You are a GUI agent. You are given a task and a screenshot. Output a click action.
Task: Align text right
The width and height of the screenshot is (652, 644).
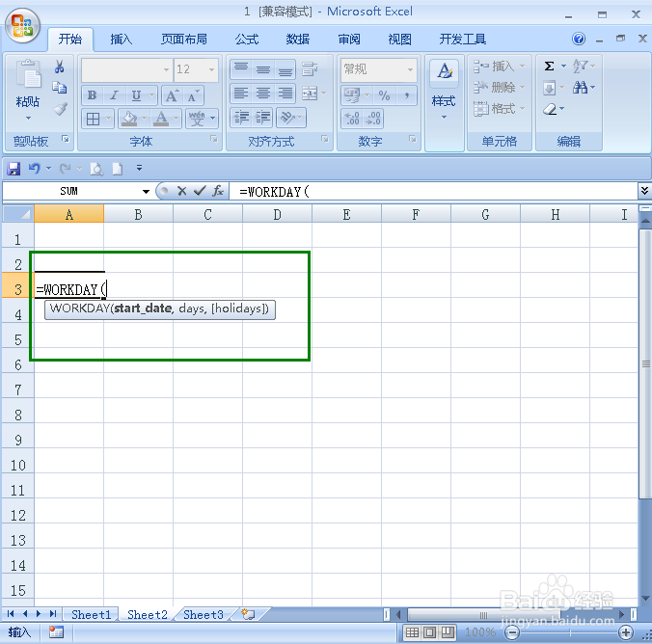[285, 94]
